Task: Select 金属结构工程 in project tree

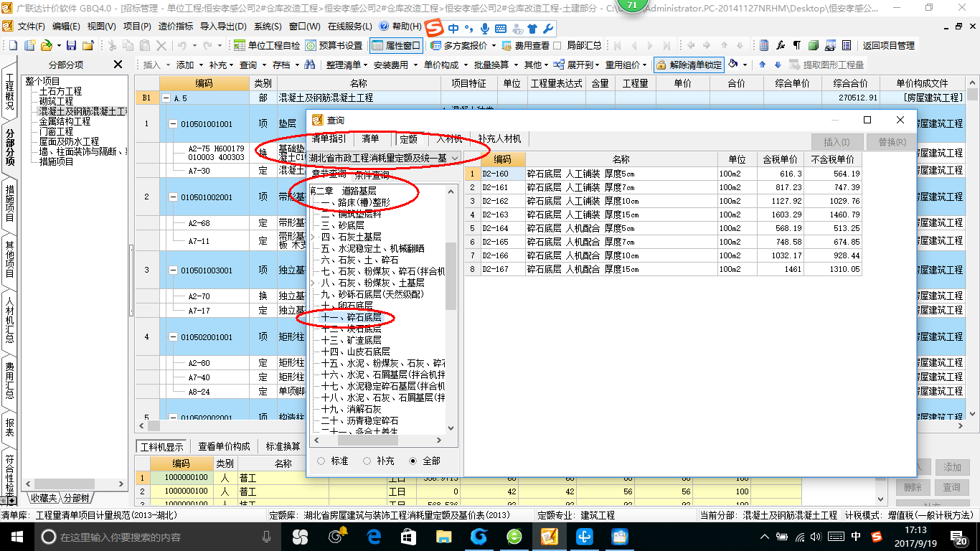Action: pos(65,122)
